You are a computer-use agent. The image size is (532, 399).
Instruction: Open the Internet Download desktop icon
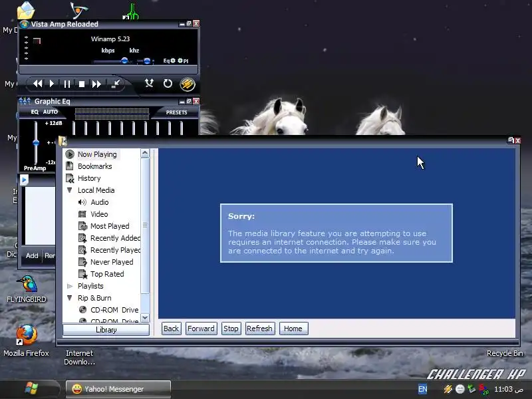click(79, 357)
